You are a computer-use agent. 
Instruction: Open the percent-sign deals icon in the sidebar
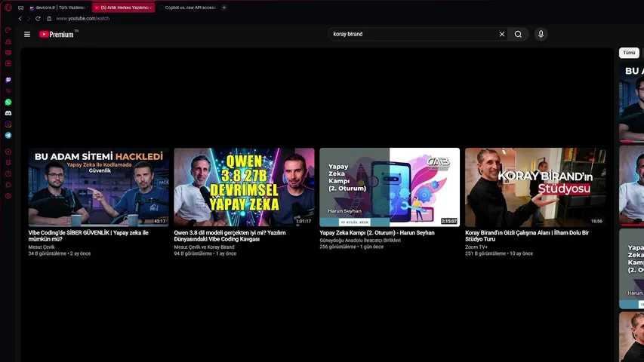(x=8, y=90)
